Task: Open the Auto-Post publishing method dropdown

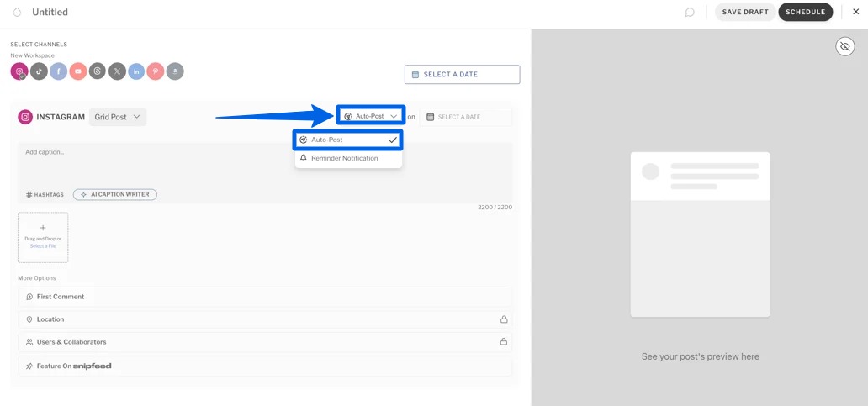Action: click(371, 117)
